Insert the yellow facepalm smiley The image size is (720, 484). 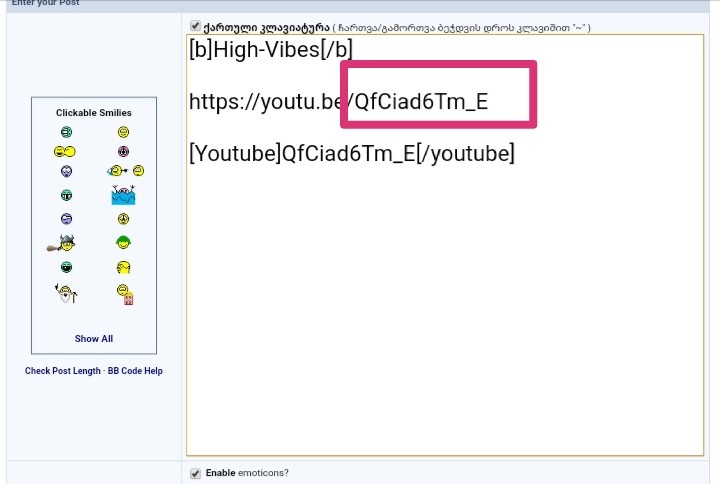coord(124,267)
